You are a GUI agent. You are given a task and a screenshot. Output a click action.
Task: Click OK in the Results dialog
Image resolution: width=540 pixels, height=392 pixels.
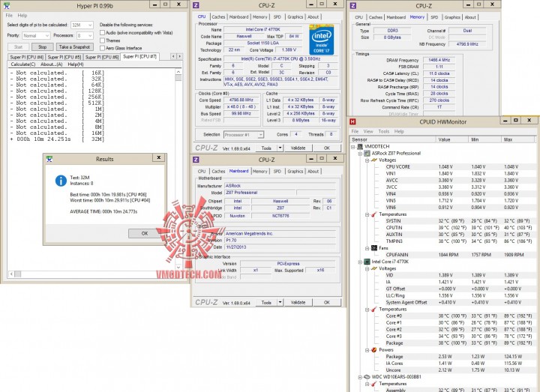point(145,233)
